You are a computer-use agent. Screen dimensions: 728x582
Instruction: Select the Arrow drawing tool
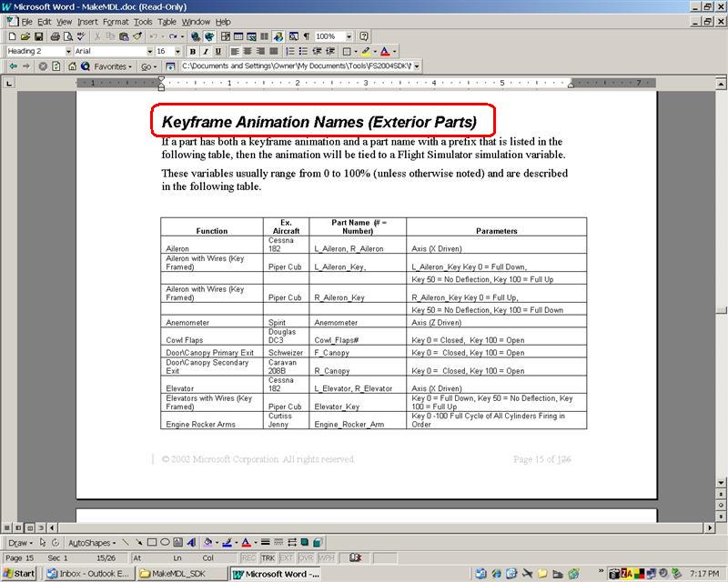point(139,542)
